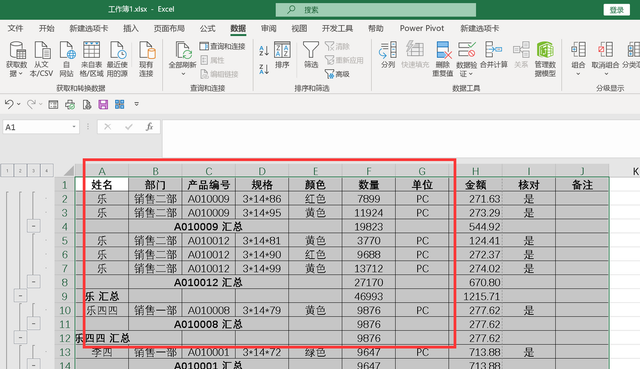640x369 pixels.
Task: Click 合并计算 (Consolidate)
Action: click(x=494, y=55)
